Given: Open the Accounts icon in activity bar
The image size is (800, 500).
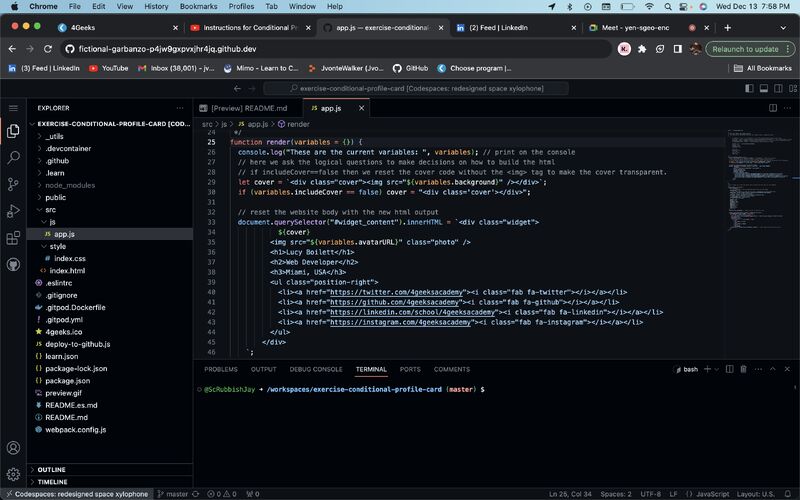Looking at the screenshot, I should 13,449.
